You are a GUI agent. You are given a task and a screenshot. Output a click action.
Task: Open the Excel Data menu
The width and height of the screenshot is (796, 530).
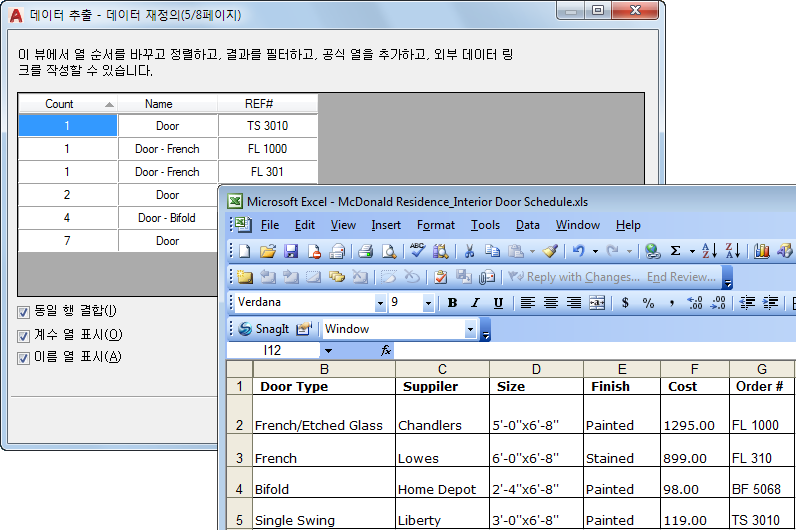click(527, 225)
